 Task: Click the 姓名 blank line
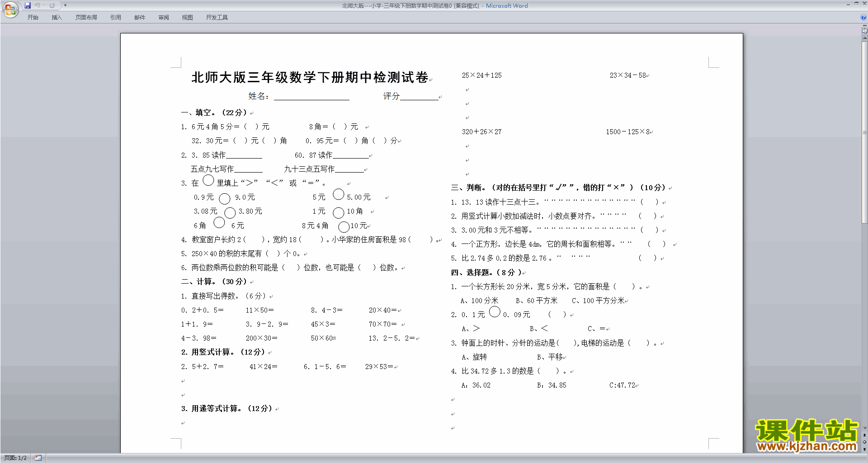point(311,96)
